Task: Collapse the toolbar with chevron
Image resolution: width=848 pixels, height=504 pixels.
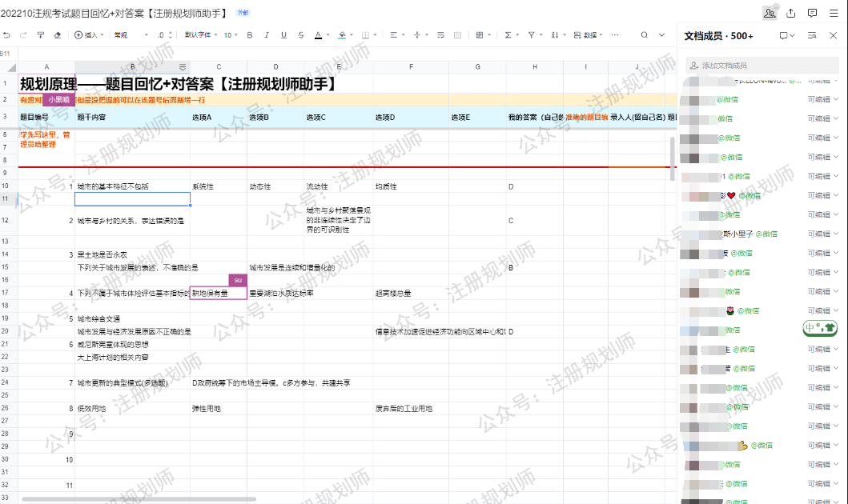Action: pyautogui.click(x=661, y=35)
